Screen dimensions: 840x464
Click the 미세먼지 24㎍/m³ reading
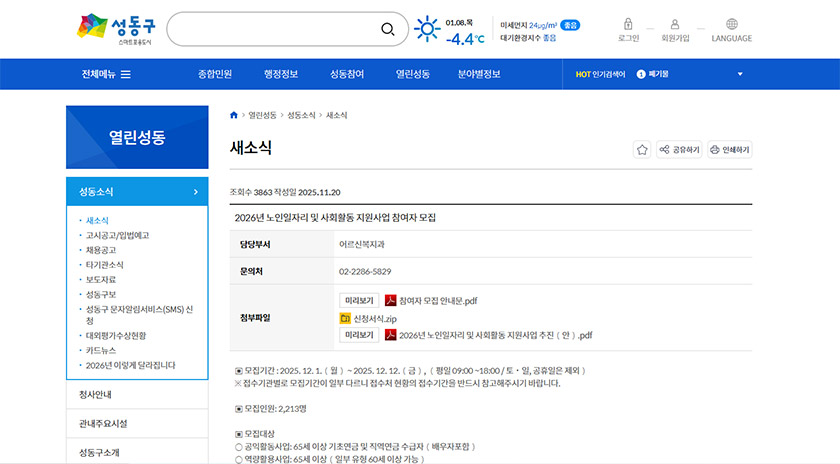pos(528,25)
